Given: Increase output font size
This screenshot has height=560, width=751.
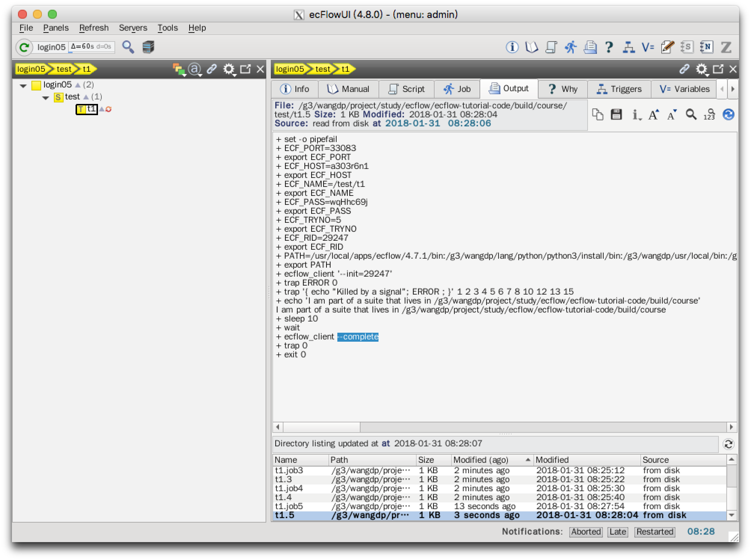Looking at the screenshot, I should click(x=653, y=114).
